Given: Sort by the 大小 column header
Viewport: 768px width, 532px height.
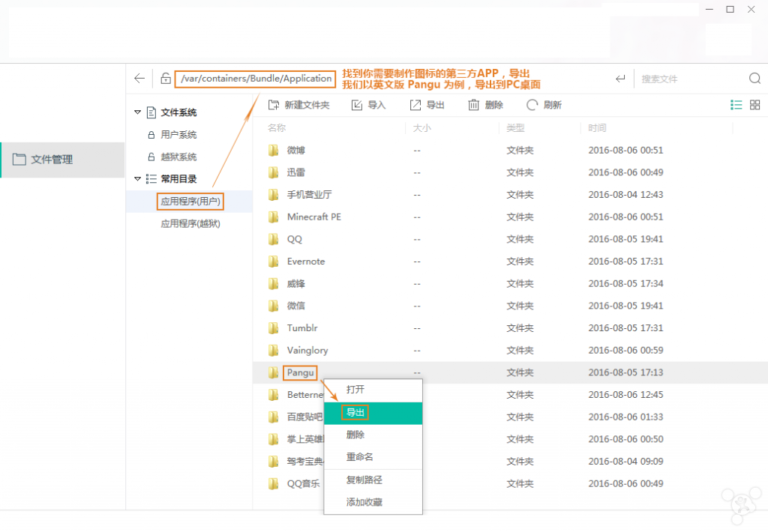Looking at the screenshot, I should (x=421, y=127).
